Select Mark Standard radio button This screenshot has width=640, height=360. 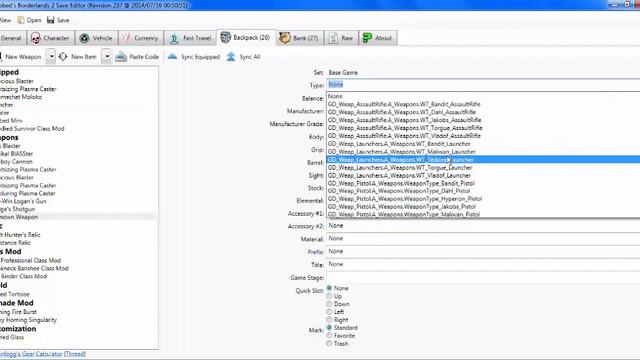[x=329, y=328]
